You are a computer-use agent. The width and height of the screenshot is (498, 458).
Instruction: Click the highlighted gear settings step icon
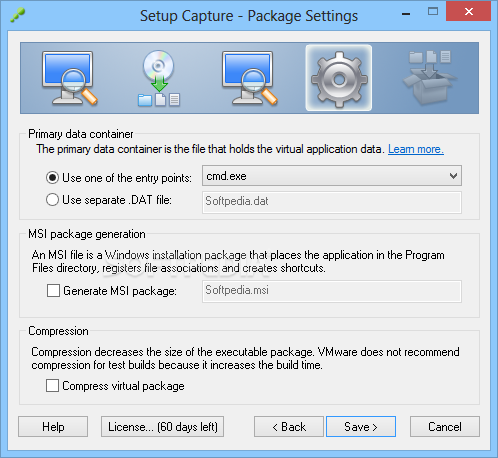(x=339, y=79)
